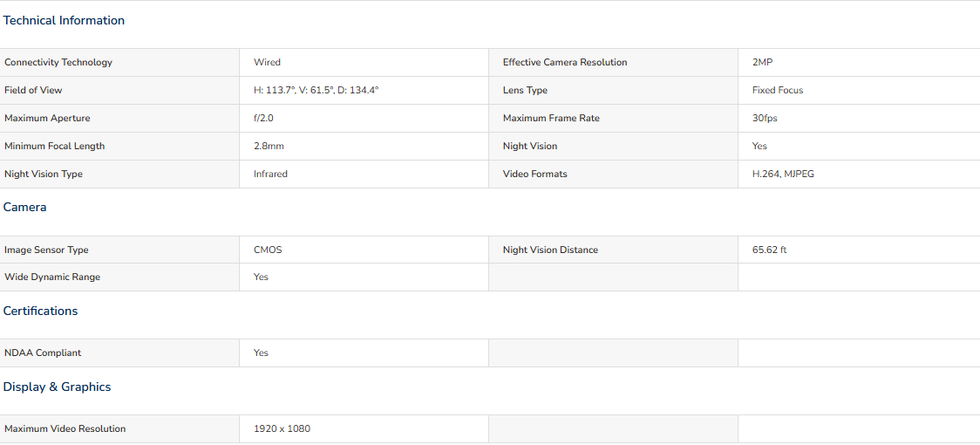Click the 1920 x 1080 resolution value
The image size is (980, 445).
click(x=282, y=428)
